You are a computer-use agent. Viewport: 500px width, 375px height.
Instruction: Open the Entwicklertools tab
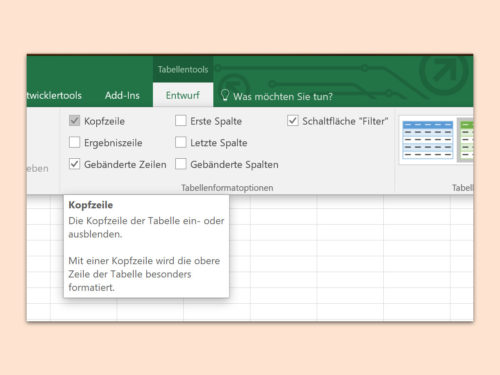tap(54, 95)
